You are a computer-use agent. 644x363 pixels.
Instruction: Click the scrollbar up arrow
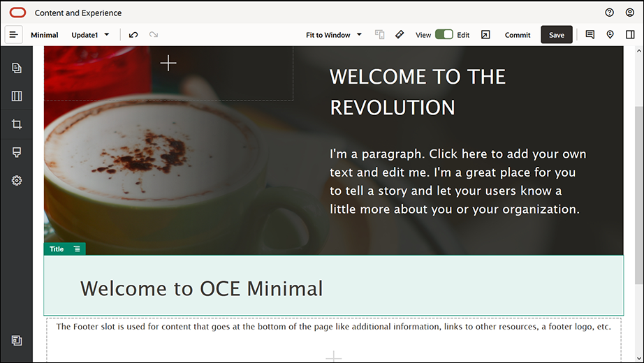point(638,51)
